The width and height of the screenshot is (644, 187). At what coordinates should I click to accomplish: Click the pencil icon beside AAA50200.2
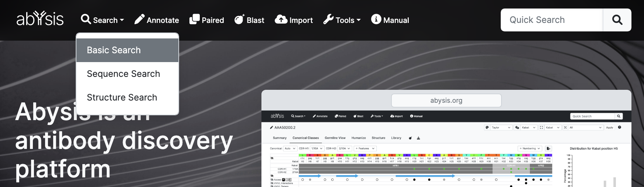[x=272, y=127]
